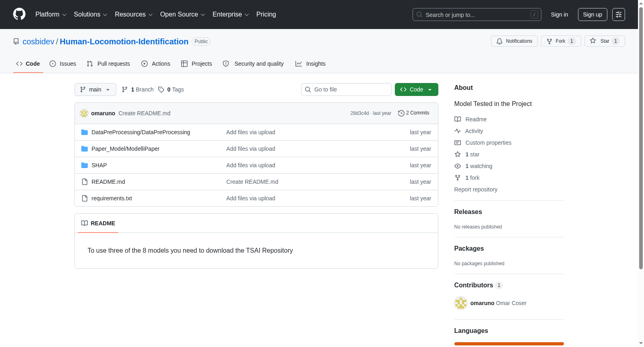Open the Actions tab

(x=156, y=64)
